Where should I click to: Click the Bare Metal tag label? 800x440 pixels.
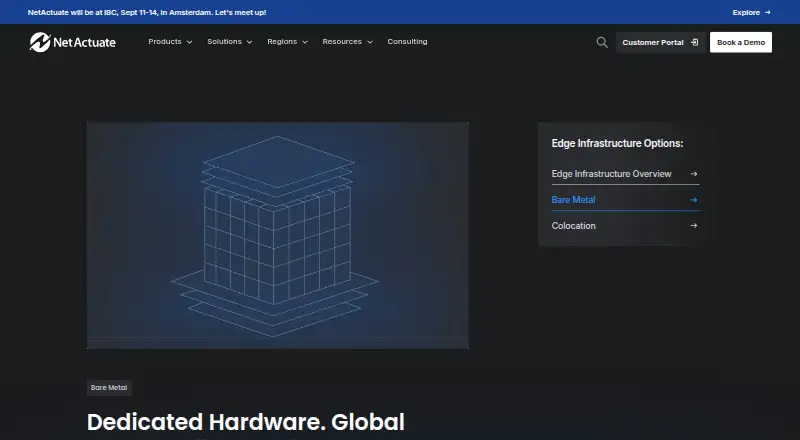[109, 388]
